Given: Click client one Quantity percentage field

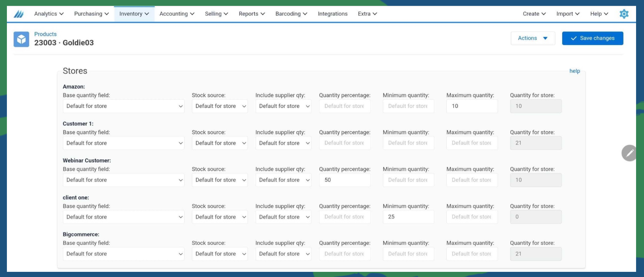Looking at the screenshot, I should tap(345, 217).
